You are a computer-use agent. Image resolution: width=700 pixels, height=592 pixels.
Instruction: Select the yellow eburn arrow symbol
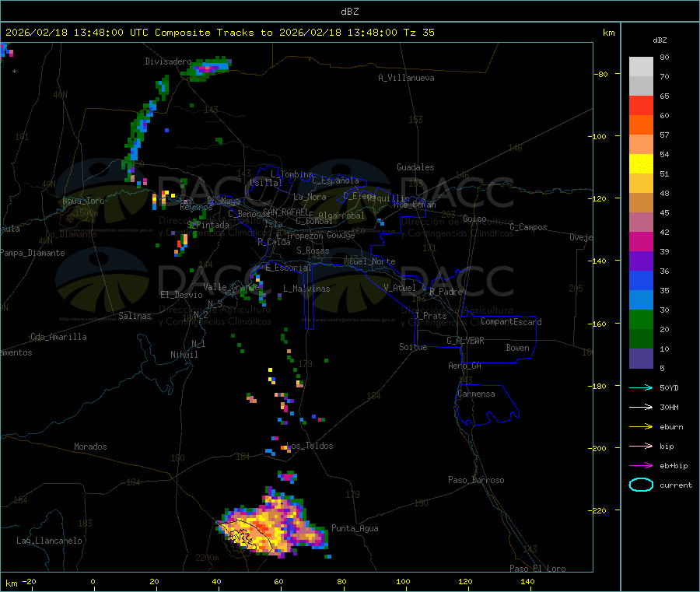coord(641,427)
